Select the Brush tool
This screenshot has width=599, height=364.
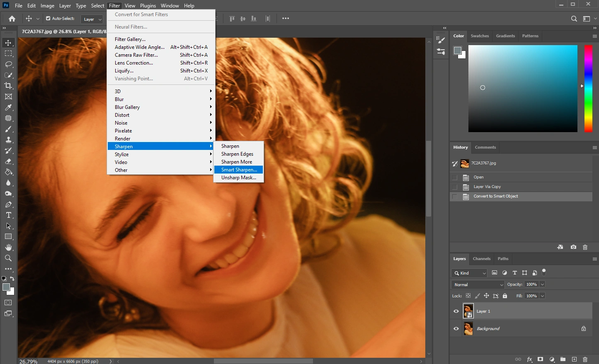pos(8,129)
